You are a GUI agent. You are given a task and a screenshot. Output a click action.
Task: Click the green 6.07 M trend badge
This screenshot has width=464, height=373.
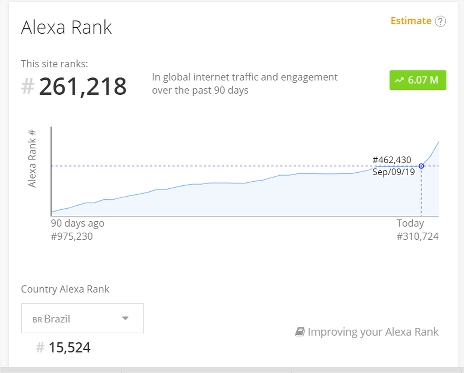[418, 80]
